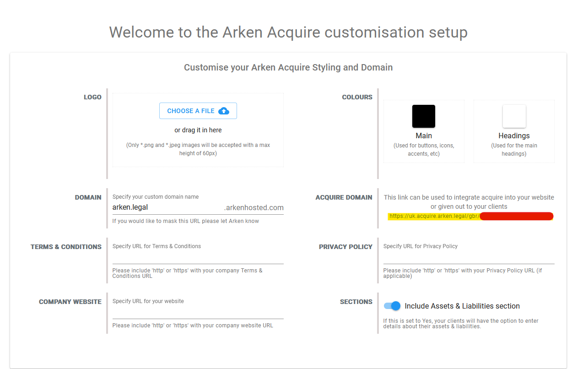Click the SECTIONS label
The width and height of the screenshot is (588, 369).
pos(356,302)
